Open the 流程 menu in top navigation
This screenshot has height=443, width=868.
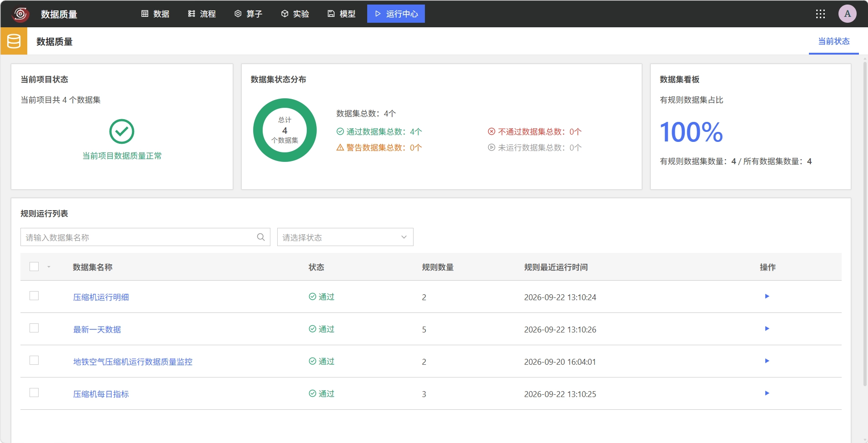[202, 14]
